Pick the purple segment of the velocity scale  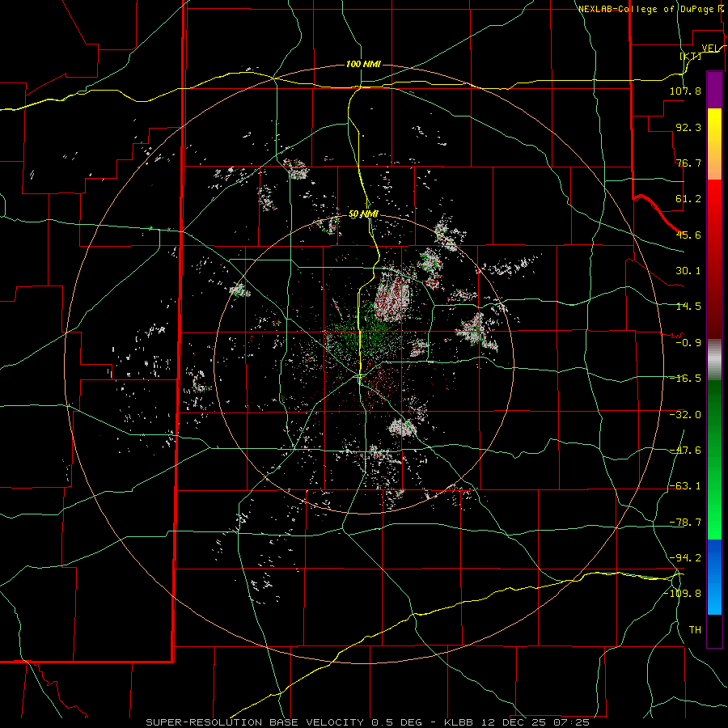point(714,91)
